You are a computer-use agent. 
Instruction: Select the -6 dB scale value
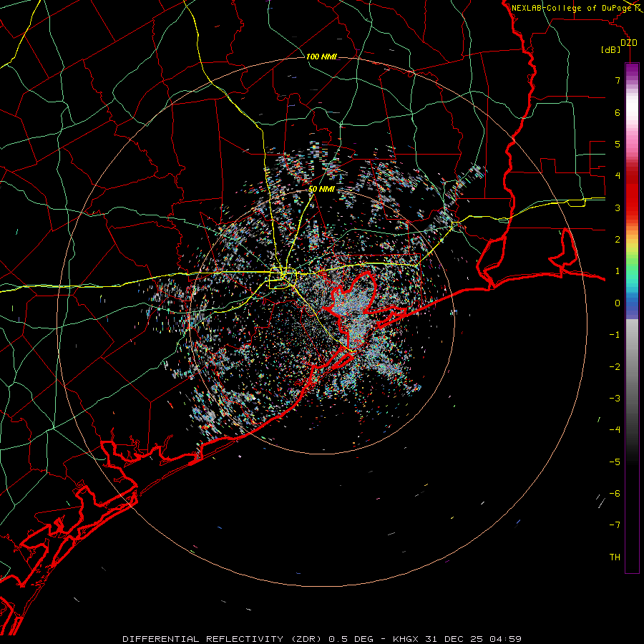coord(615,494)
